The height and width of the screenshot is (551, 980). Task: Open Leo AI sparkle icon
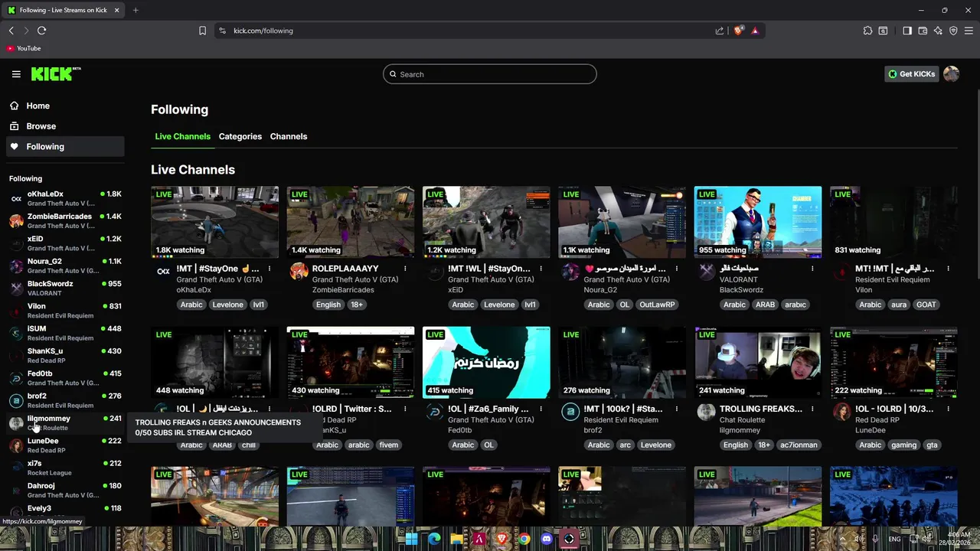point(938,31)
